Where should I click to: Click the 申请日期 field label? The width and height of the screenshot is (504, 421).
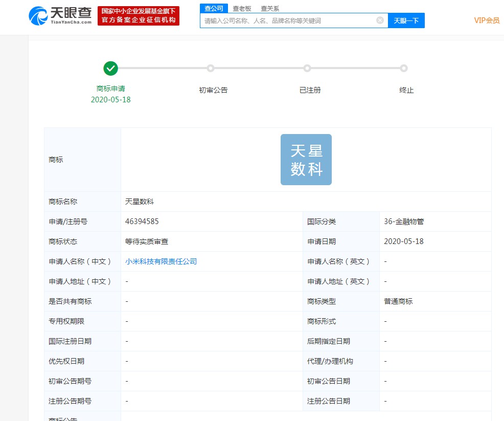322,241
